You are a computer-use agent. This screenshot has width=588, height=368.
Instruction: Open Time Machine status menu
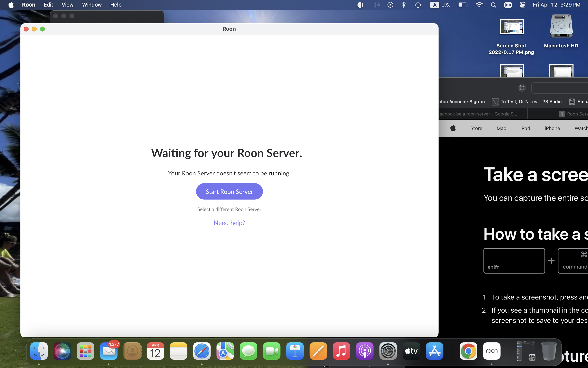tap(418, 5)
